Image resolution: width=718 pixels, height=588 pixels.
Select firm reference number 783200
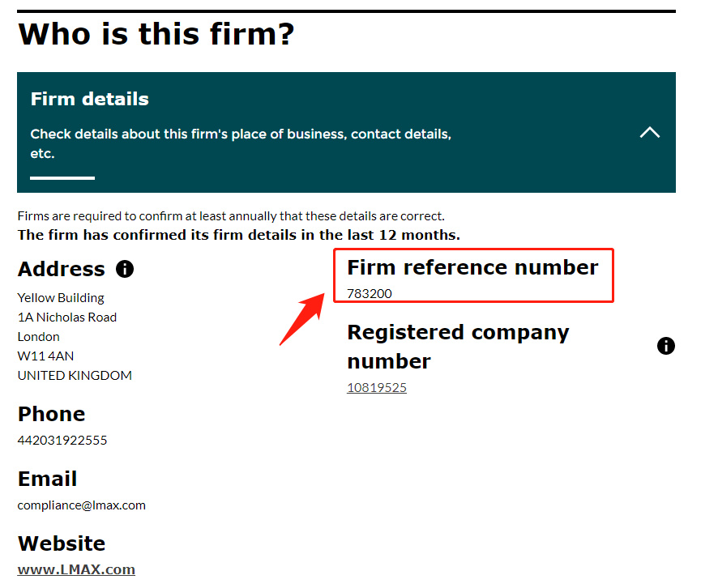[369, 293]
